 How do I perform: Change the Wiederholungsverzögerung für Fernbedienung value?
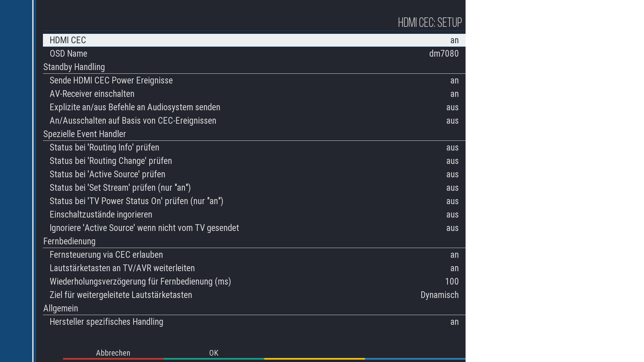[x=254, y=282]
